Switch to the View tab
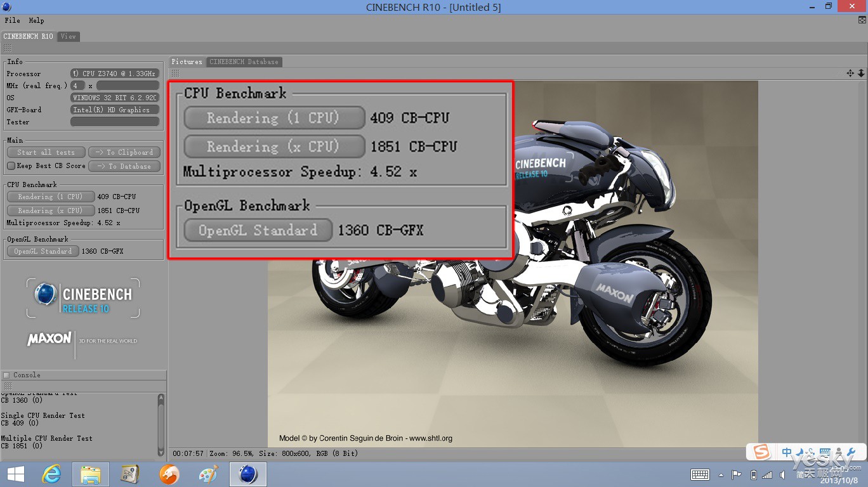 [x=68, y=36]
